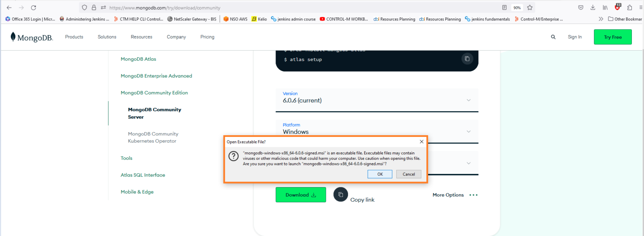Viewport: 644px width, 236px height.
Task: Expand the Platform Windows dropdown
Action: 468,131
